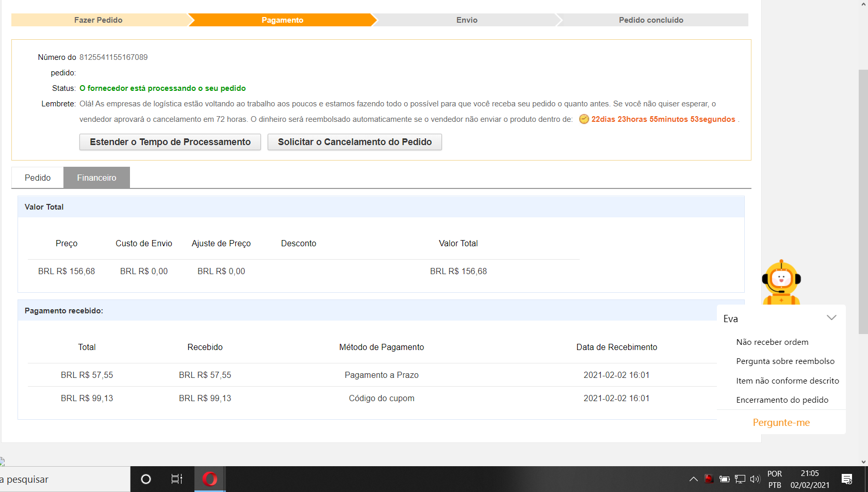Collapse the Eva chat panel chevron

point(831,318)
